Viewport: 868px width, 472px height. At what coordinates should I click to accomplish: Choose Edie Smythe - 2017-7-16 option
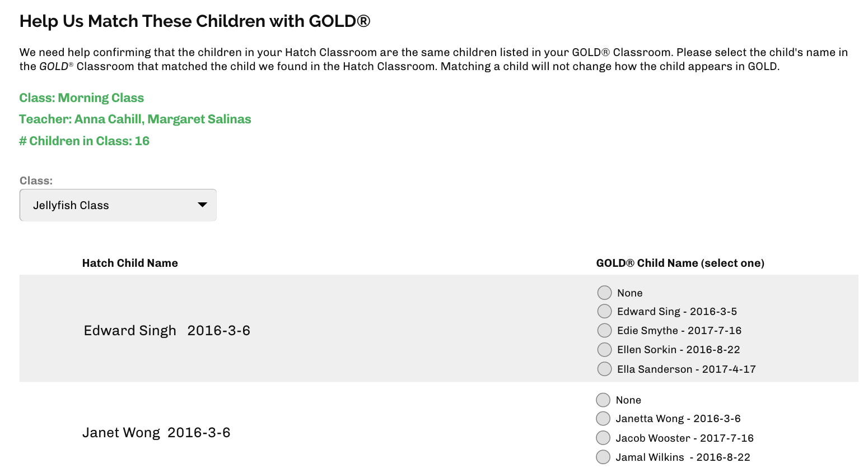(604, 330)
